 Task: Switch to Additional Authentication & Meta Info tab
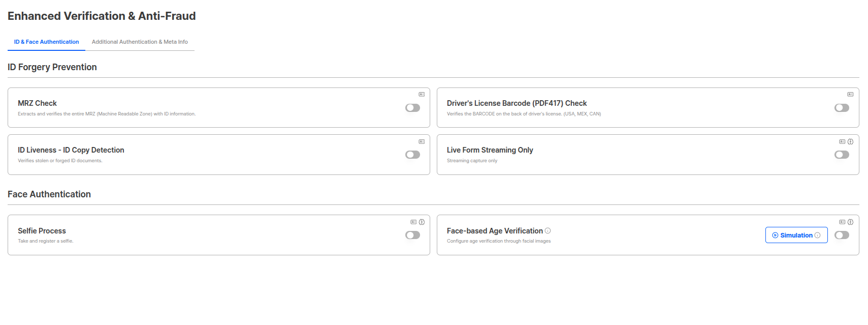point(140,42)
